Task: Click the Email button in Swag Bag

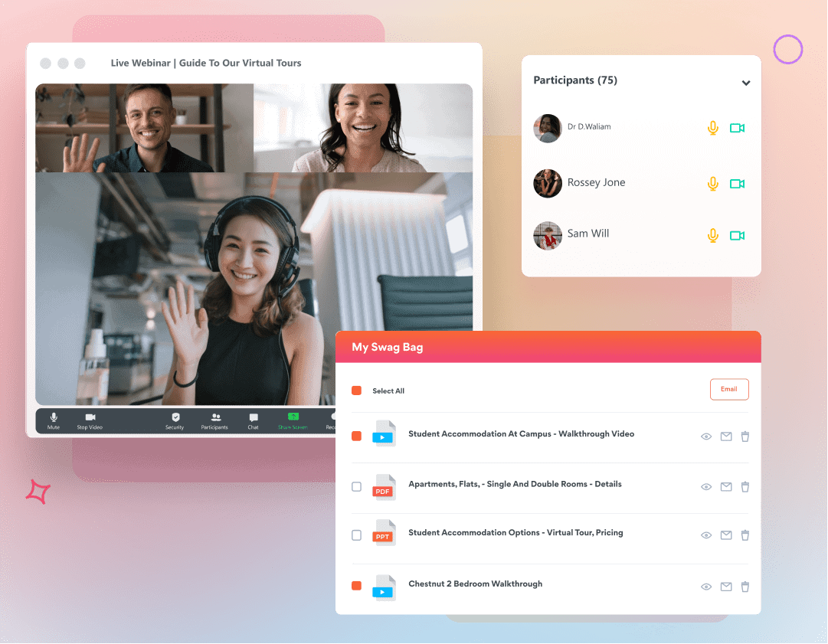Action: pos(728,389)
